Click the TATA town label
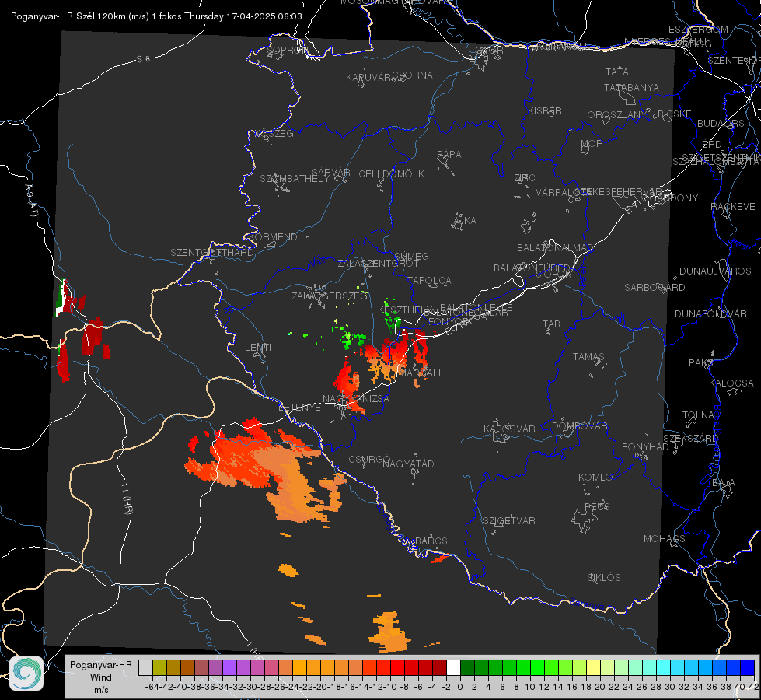The image size is (761, 700). pos(617,72)
